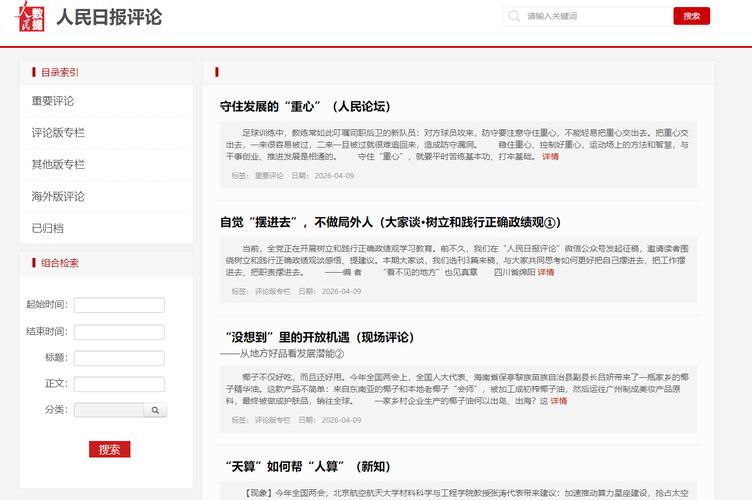Open the 已归档 archive section
This screenshot has width=752, height=500.
(x=47, y=228)
